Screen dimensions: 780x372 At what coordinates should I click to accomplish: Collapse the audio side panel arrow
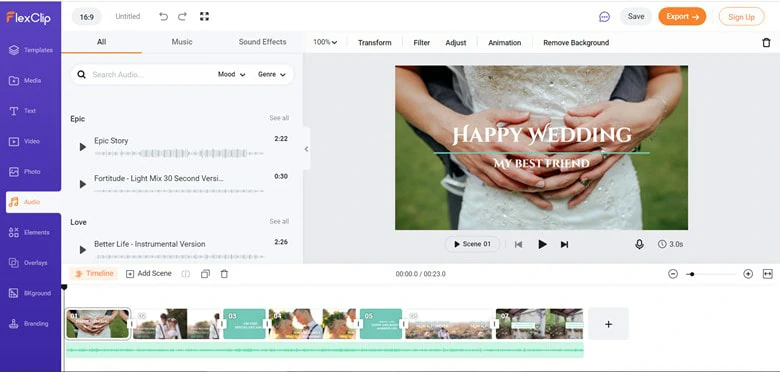pos(306,149)
